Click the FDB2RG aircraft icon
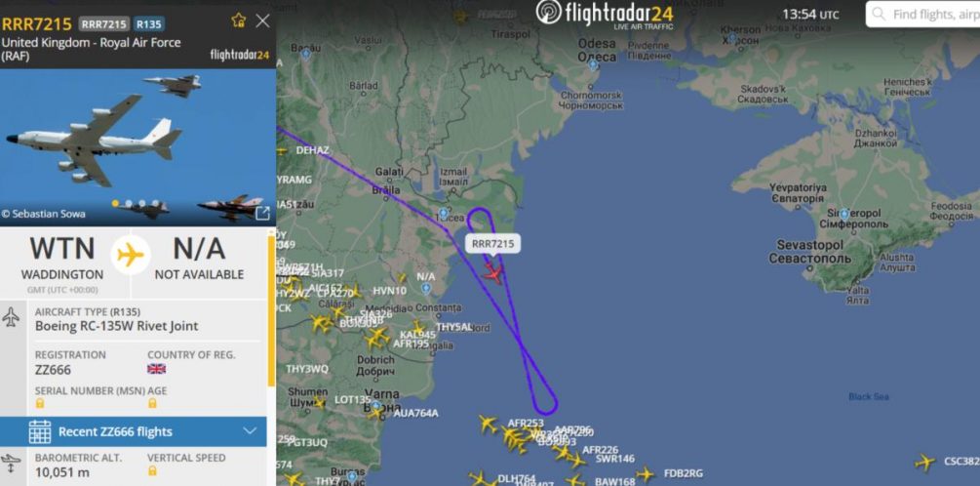Viewport: 980px width, 486px height. click(644, 474)
